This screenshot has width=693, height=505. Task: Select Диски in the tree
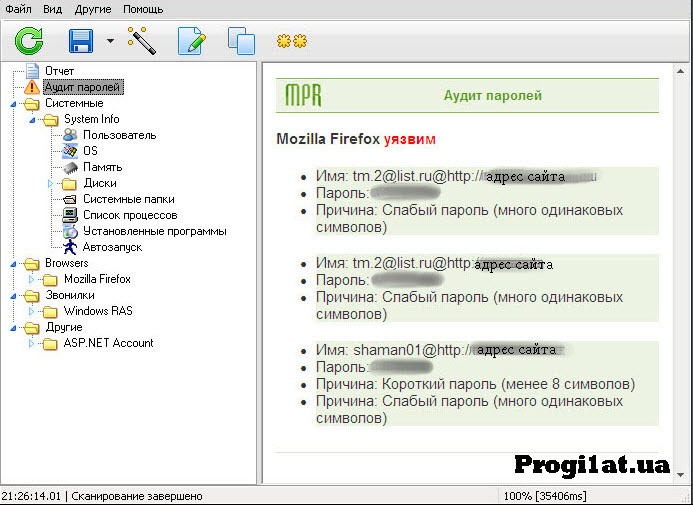(100, 183)
